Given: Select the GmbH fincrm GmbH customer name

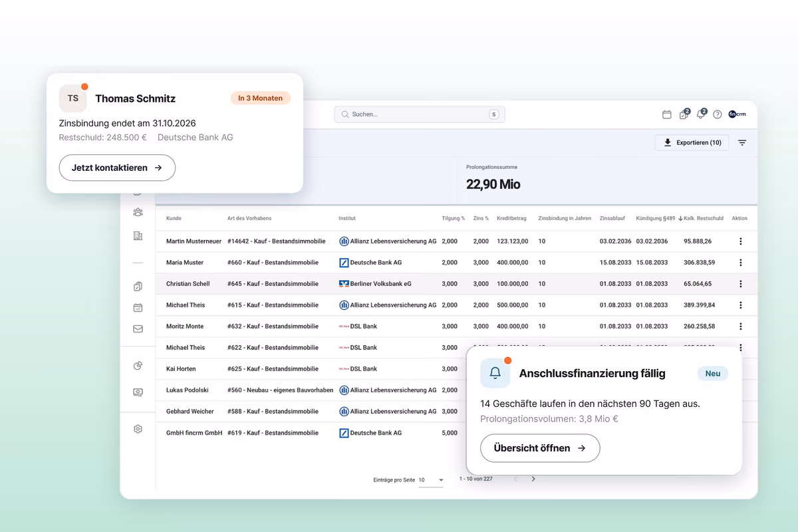Looking at the screenshot, I should [194, 433].
